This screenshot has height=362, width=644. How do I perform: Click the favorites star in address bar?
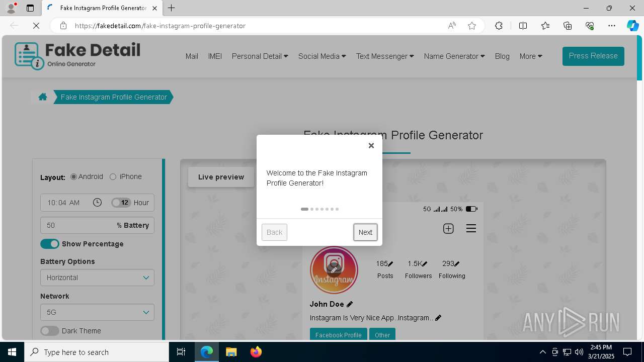(x=472, y=26)
